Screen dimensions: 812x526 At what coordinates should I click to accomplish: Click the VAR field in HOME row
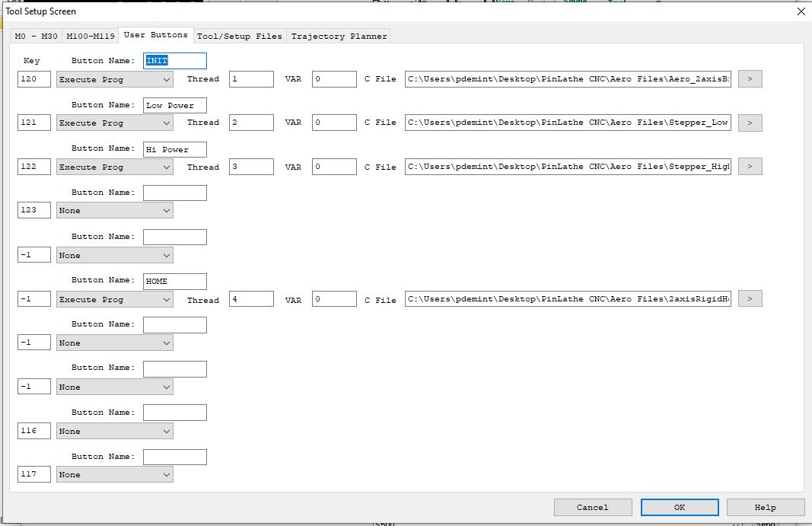tap(333, 299)
